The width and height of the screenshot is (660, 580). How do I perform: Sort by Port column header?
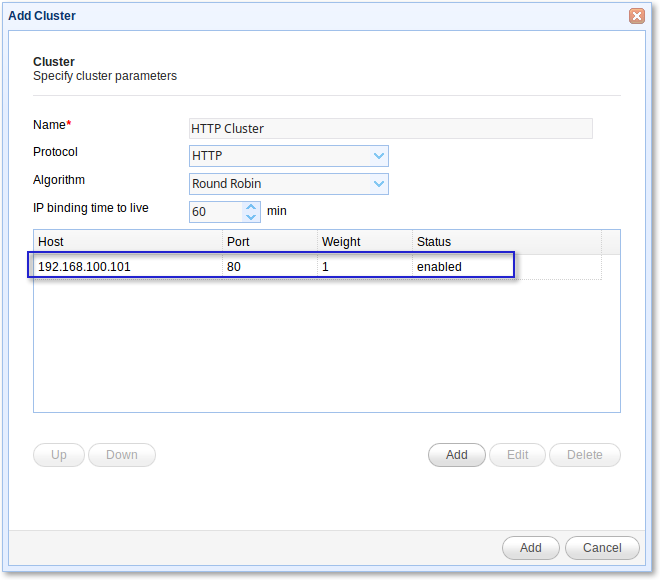coord(270,242)
